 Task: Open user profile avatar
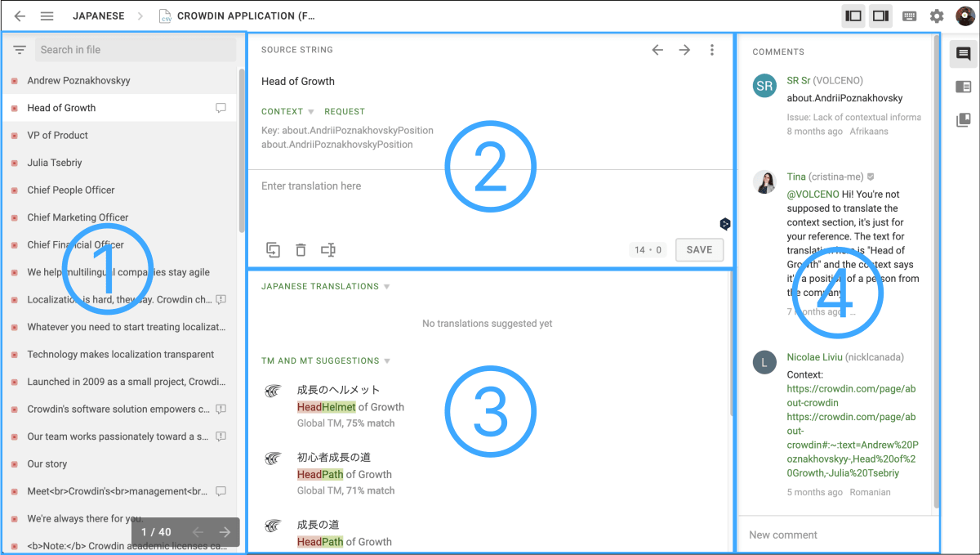(x=965, y=16)
